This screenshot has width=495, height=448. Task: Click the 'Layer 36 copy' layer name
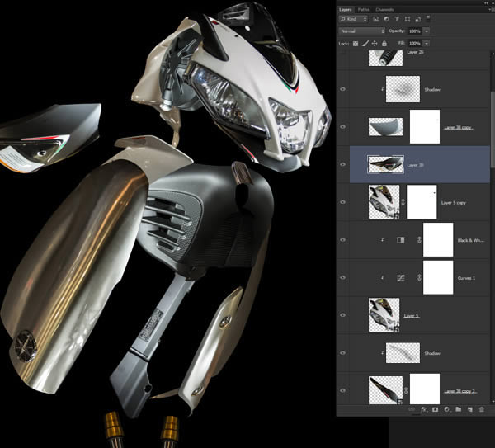point(458,128)
